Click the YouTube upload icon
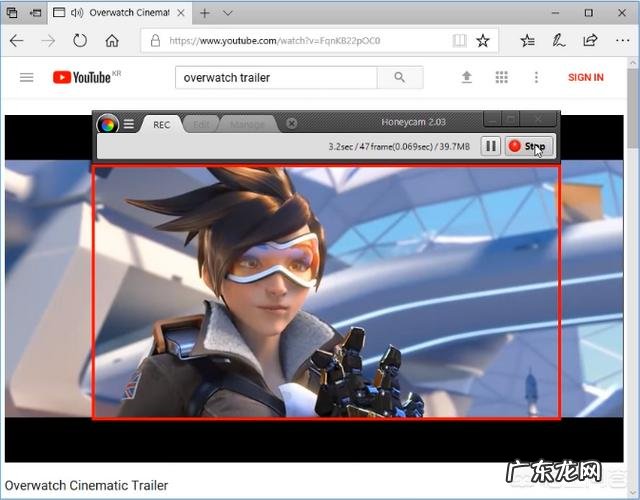 click(x=466, y=77)
